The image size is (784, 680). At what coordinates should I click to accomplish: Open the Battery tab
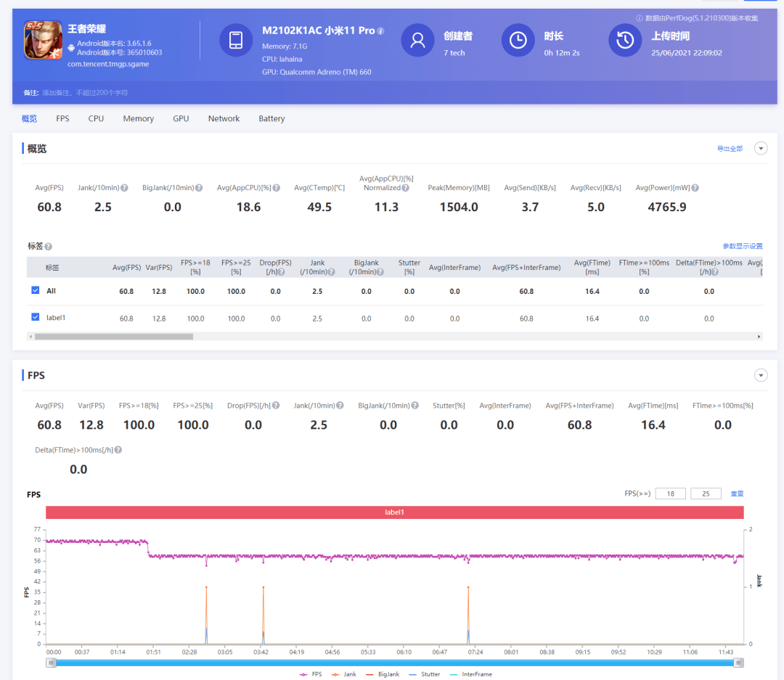click(x=271, y=118)
